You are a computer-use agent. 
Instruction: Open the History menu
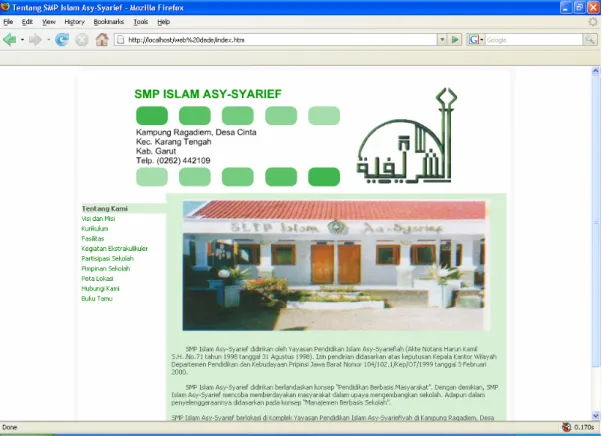coord(74,22)
